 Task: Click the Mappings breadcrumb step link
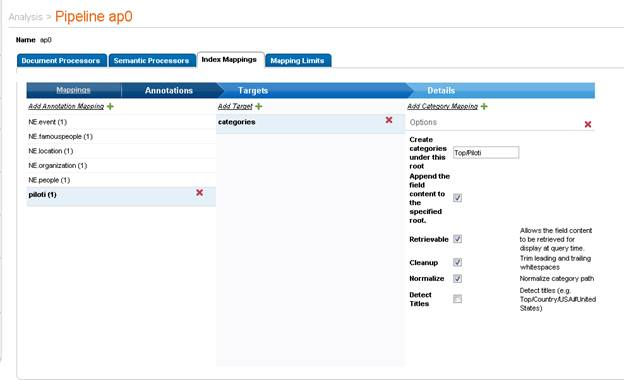(73, 90)
